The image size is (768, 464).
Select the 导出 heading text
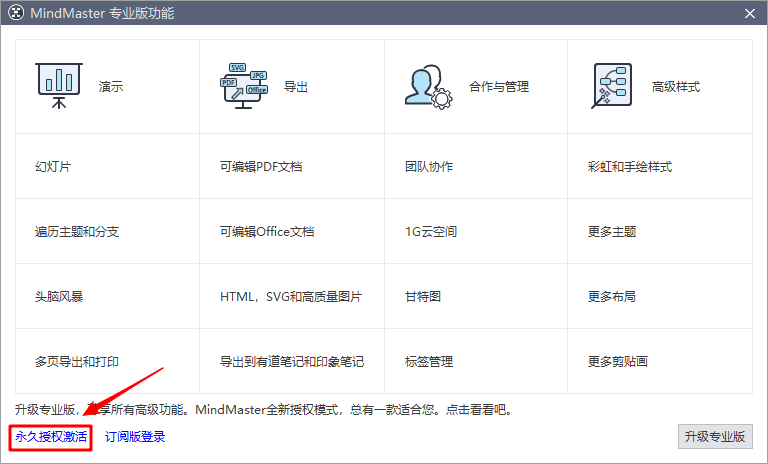(296, 87)
